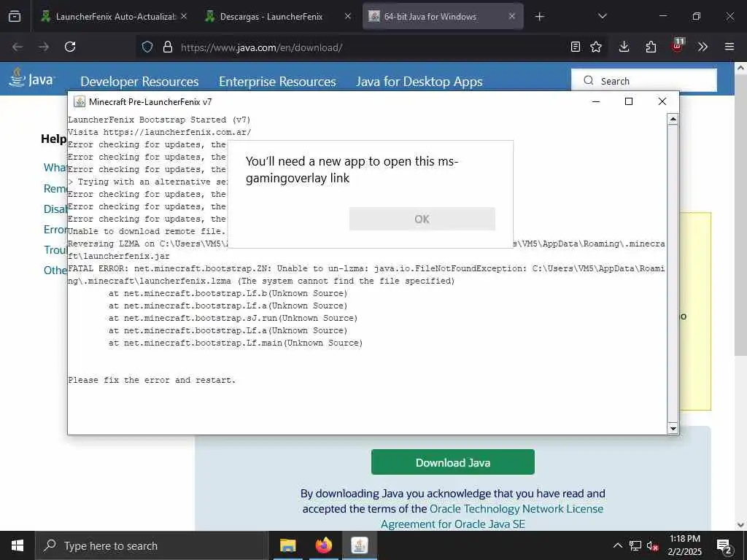Switch to Descargas - LauncherFenix tab

[x=279, y=16]
